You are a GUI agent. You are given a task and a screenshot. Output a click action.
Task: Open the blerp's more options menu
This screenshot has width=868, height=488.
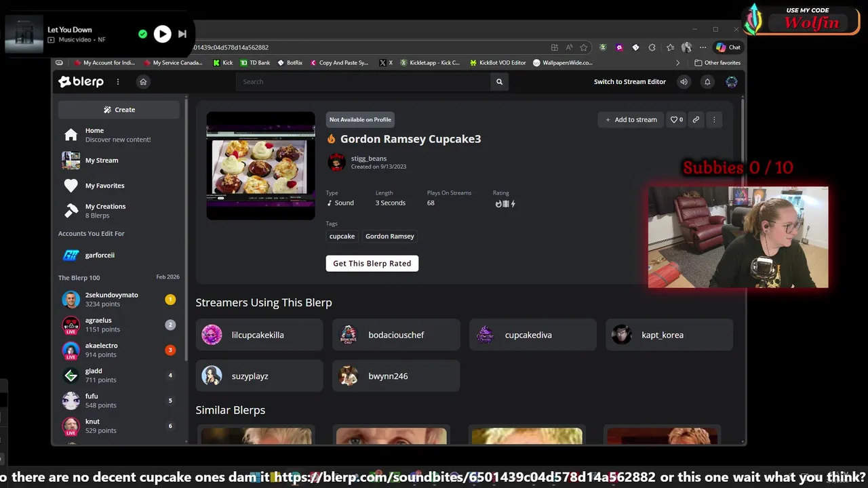click(714, 120)
